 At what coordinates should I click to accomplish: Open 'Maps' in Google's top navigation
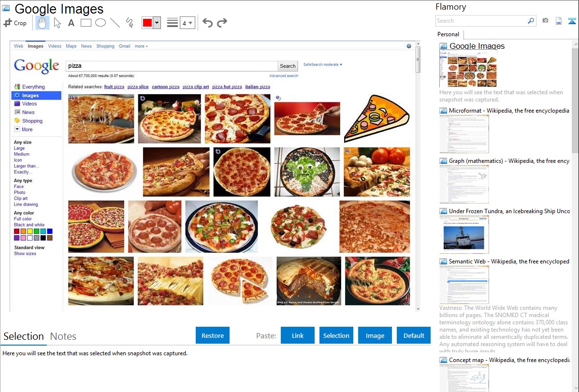[71, 46]
